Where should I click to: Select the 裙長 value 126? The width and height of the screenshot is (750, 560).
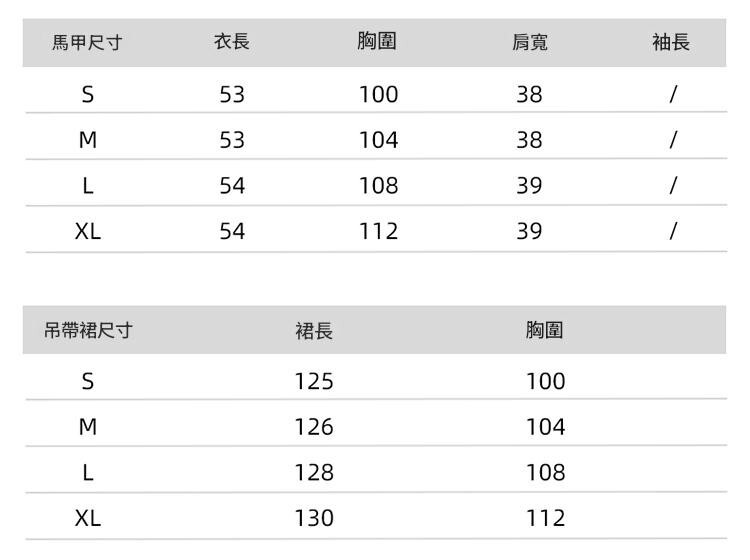coord(314,427)
